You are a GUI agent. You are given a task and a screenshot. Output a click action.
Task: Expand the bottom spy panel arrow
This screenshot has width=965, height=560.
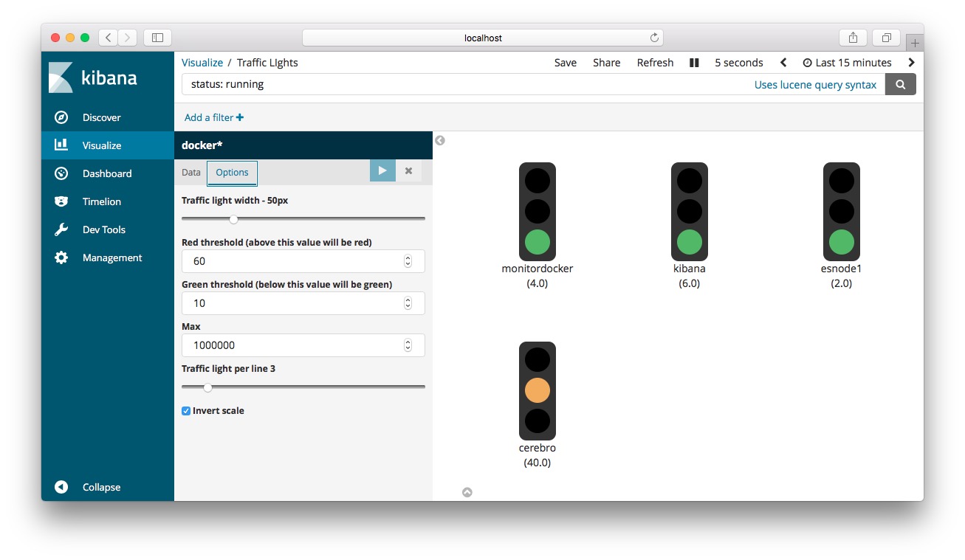[467, 492]
